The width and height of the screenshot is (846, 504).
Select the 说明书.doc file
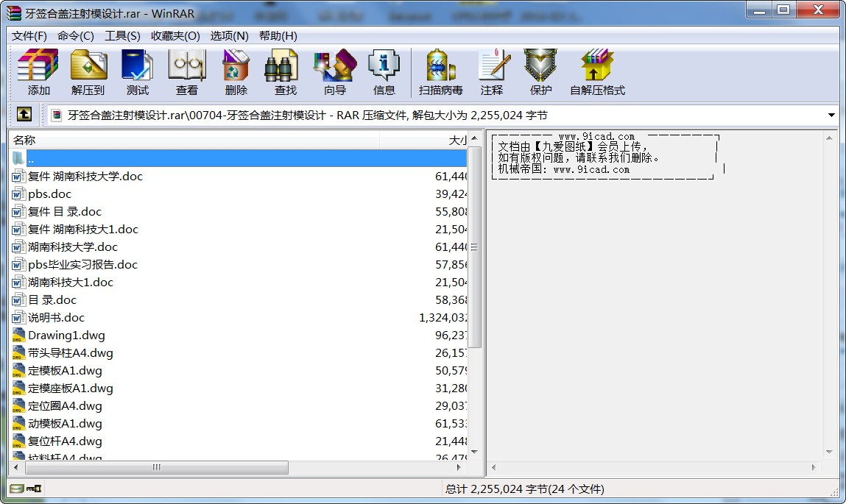(56, 318)
